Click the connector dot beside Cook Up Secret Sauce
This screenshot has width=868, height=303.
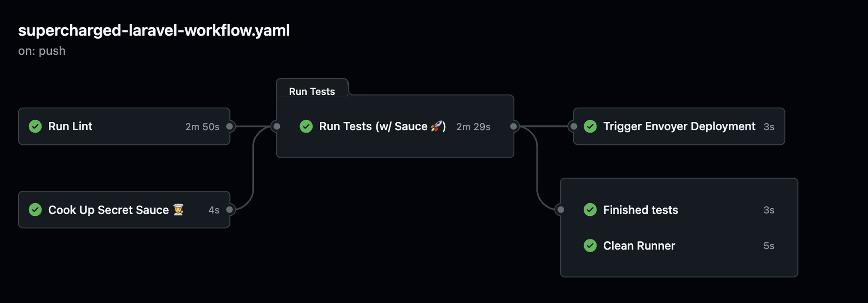[230, 210]
